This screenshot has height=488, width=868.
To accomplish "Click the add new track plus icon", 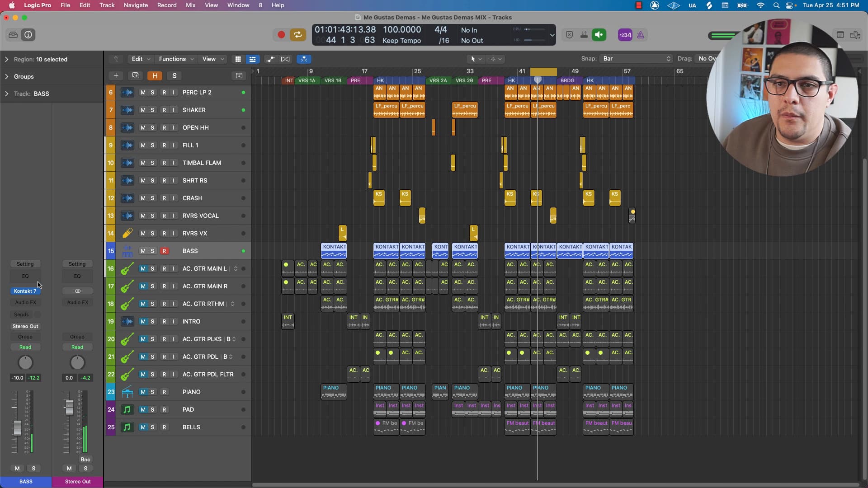I will (116, 75).
